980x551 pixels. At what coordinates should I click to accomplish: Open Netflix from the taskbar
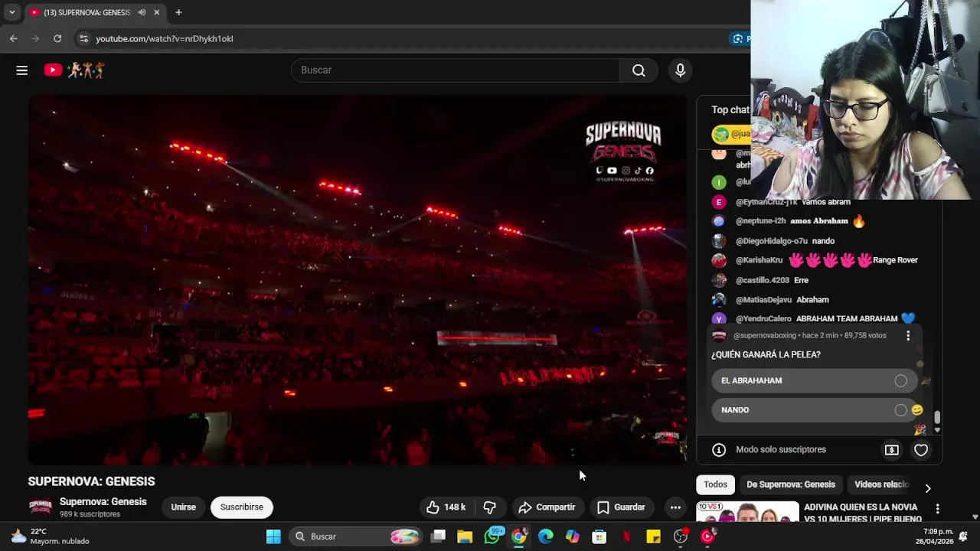click(x=626, y=536)
